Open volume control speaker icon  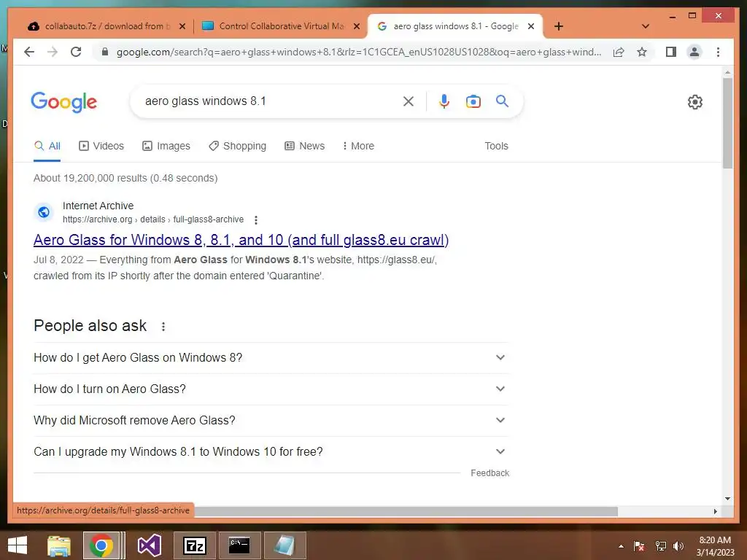pos(678,546)
